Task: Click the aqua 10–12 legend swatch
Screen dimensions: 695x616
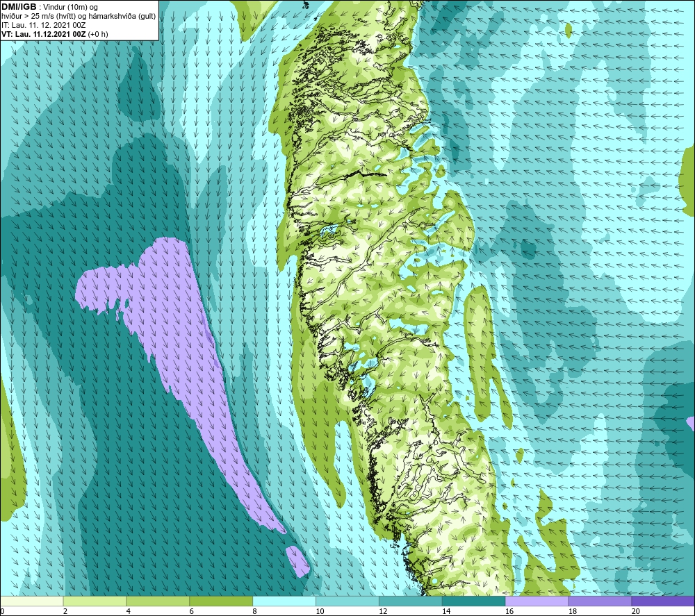Action: pyautogui.click(x=347, y=601)
